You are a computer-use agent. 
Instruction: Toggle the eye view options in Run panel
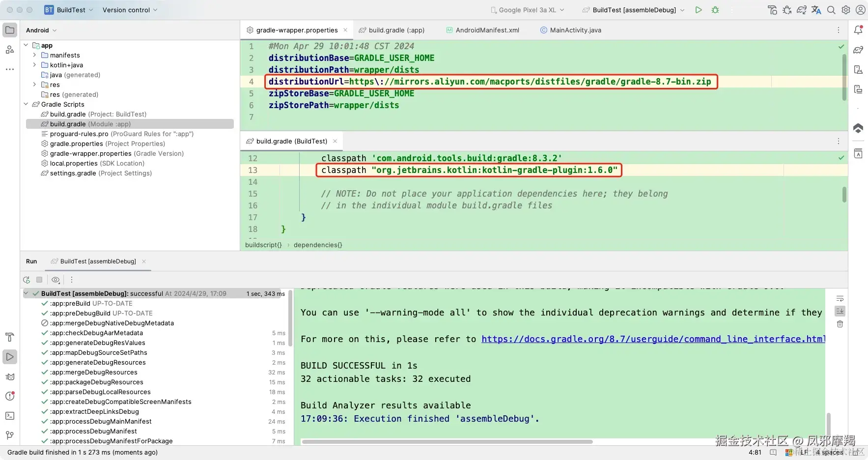coord(56,280)
